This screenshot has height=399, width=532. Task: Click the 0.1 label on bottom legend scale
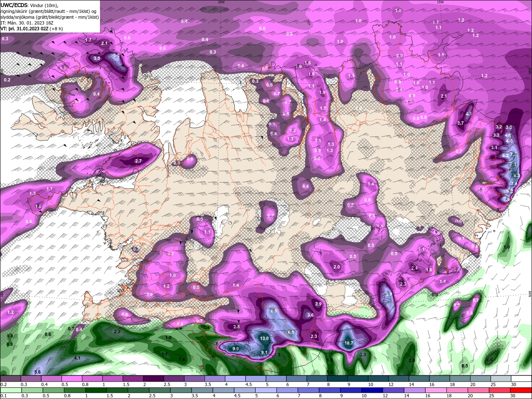[x=3, y=396]
